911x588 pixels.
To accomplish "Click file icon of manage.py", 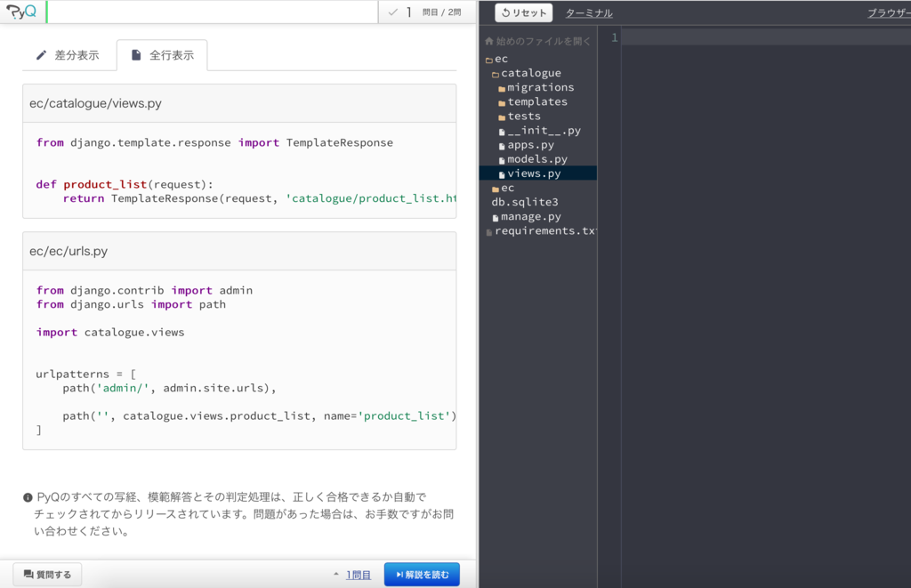I will [x=495, y=218].
